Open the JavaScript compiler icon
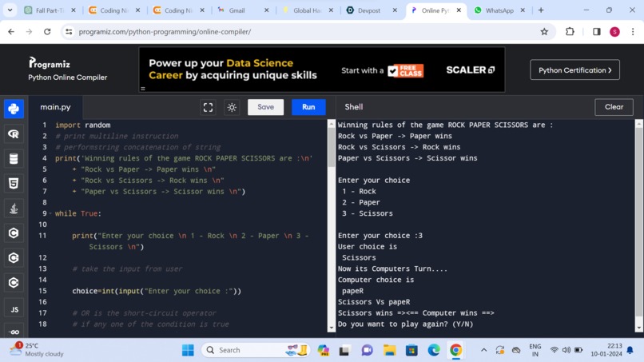The height and width of the screenshot is (362, 644). coord(14,309)
